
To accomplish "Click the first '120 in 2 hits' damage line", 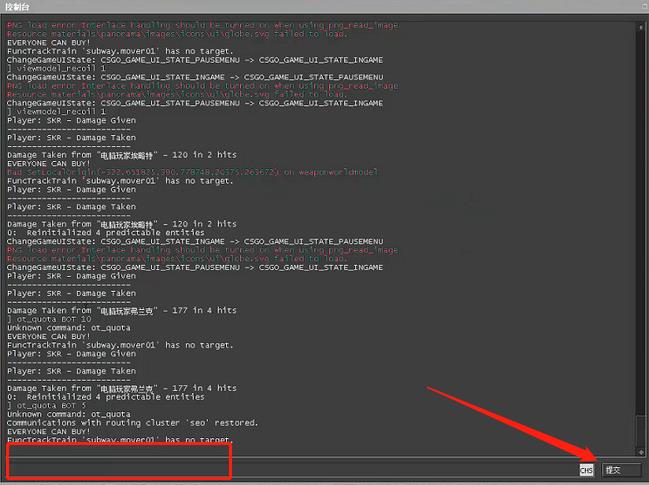I will pos(120,155).
